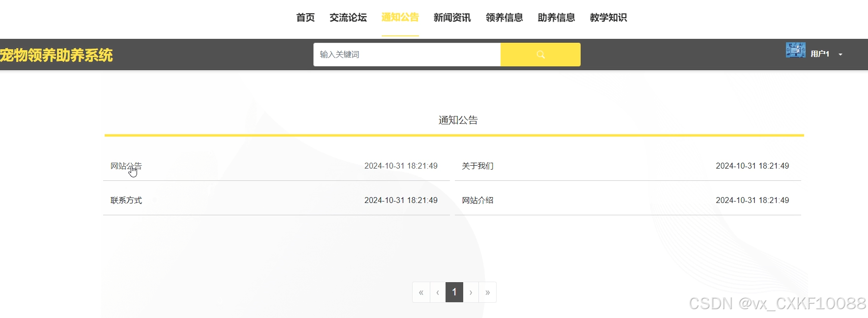Expand the 用户1 dropdown caret

(x=840, y=55)
